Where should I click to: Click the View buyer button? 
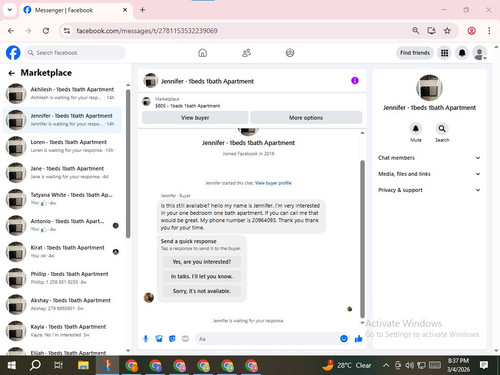195,118
